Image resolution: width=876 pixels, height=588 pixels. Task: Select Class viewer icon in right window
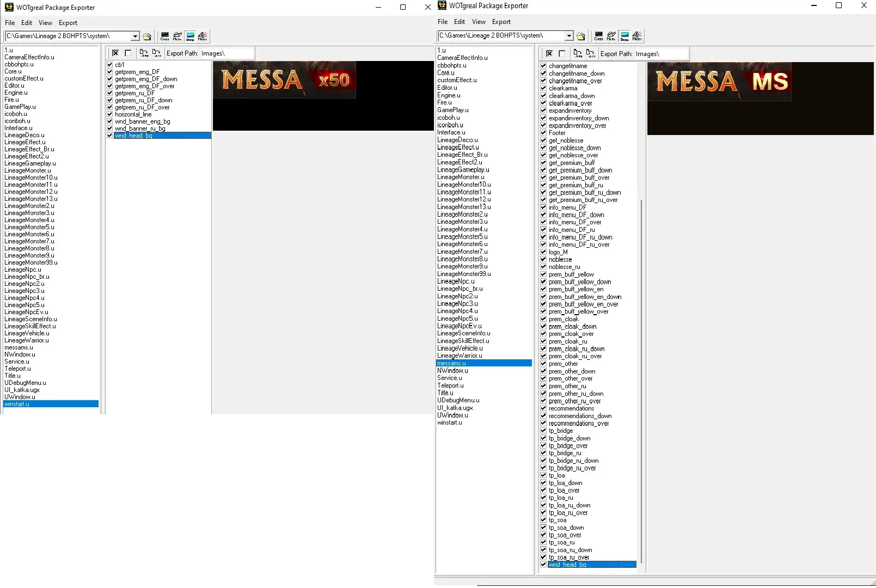tap(599, 36)
